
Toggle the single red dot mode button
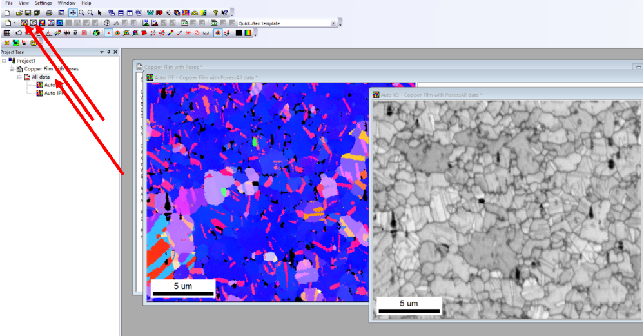point(108,33)
